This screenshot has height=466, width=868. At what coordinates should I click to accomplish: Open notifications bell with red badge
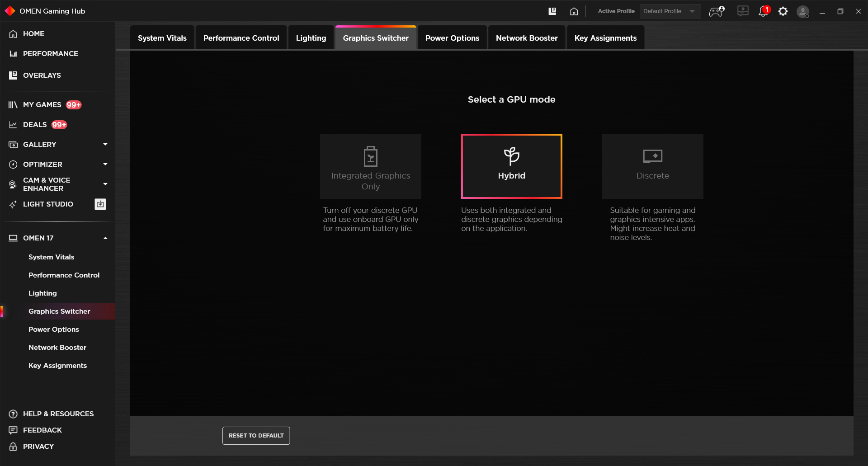tap(764, 11)
